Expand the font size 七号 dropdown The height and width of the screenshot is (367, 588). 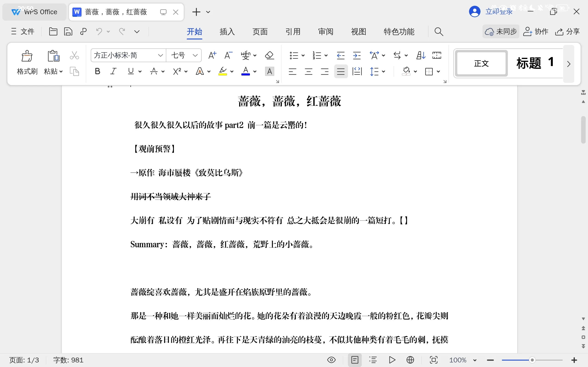(x=195, y=55)
